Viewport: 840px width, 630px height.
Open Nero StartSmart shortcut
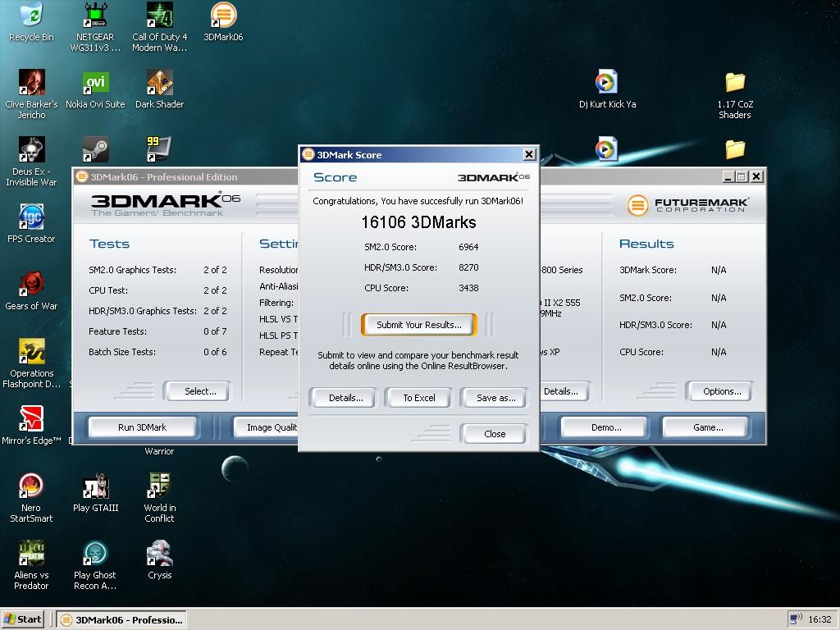pyautogui.click(x=31, y=498)
